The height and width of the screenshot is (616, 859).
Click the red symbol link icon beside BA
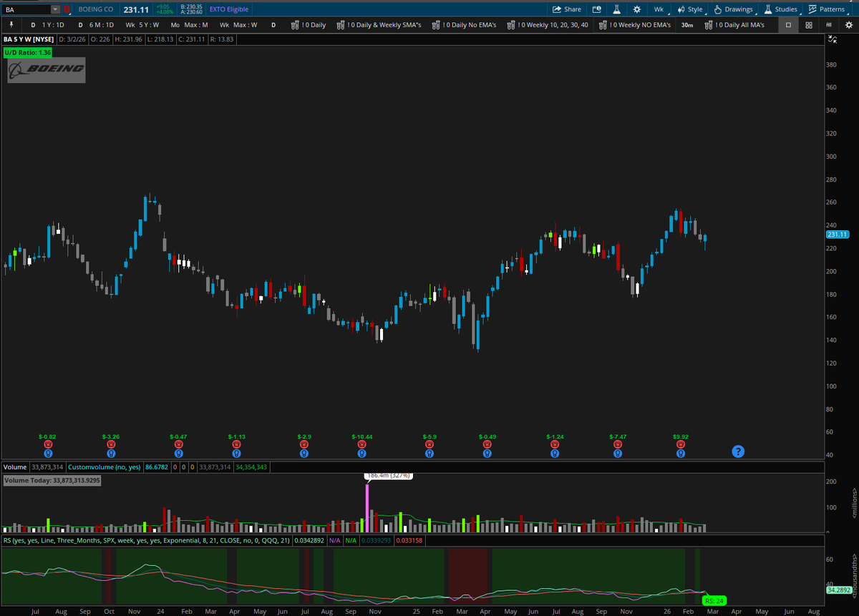pos(67,9)
